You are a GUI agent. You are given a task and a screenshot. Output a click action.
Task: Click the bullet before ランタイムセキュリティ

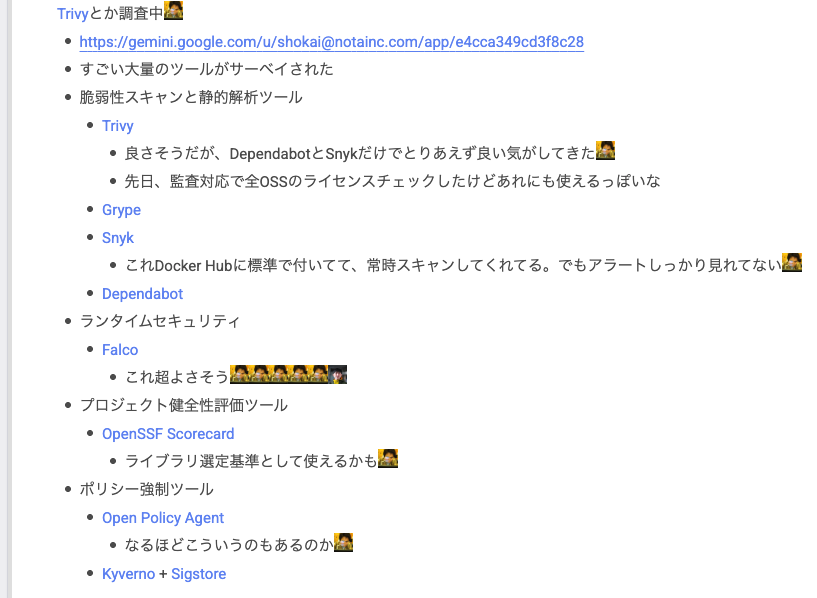point(68,321)
